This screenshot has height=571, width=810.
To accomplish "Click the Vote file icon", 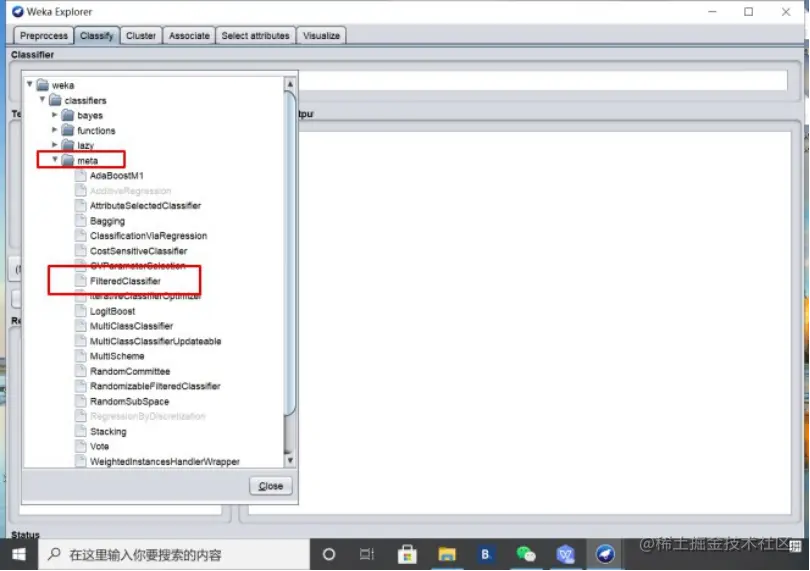I will 80,446.
